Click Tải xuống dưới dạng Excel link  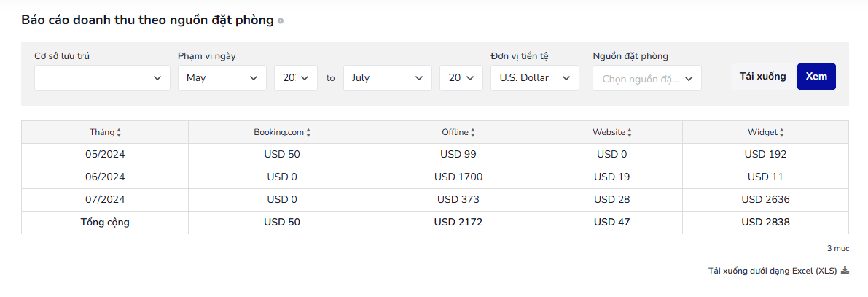[773, 271]
